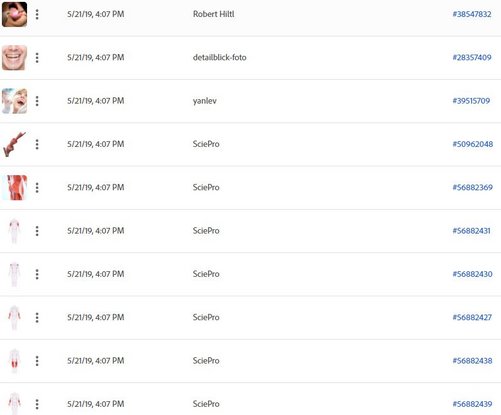Open asset link #38547832
Image resolution: width=501 pixels, height=415 pixels.
coord(472,14)
